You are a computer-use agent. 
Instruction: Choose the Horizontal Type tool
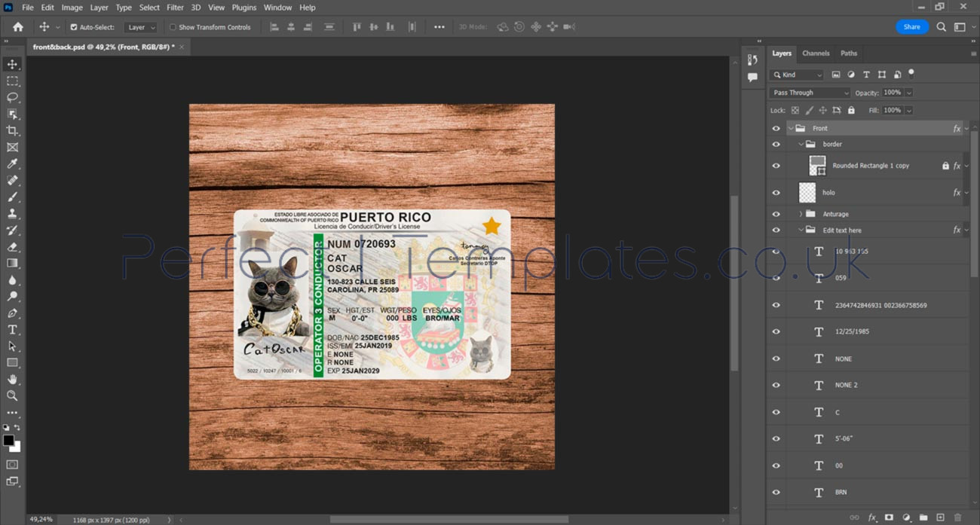12,330
